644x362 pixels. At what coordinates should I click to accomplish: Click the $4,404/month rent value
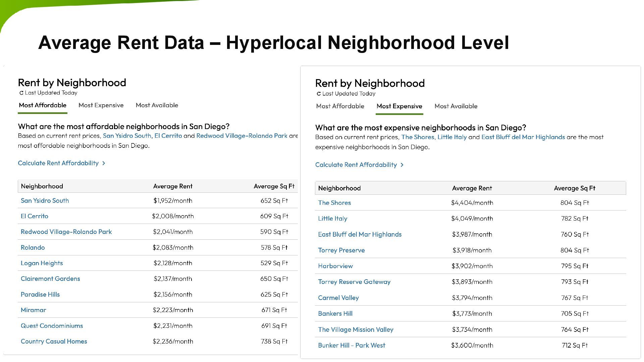472,203
